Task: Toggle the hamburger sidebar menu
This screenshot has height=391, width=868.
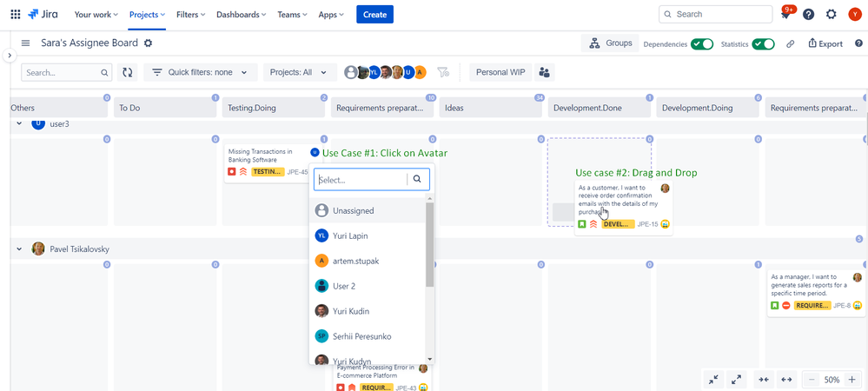Action: pos(25,43)
